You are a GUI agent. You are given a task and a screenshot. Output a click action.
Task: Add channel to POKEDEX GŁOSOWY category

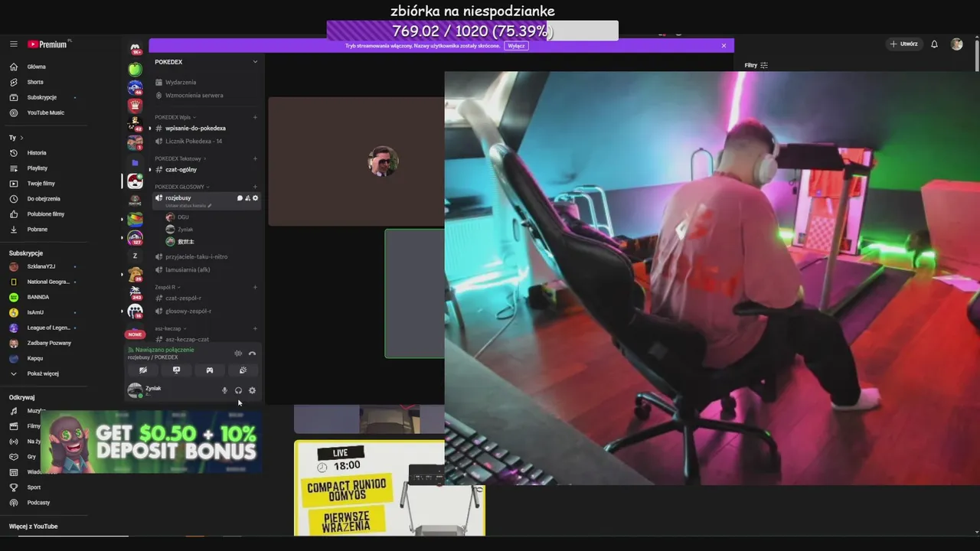pyautogui.click(x=255, y=187)
